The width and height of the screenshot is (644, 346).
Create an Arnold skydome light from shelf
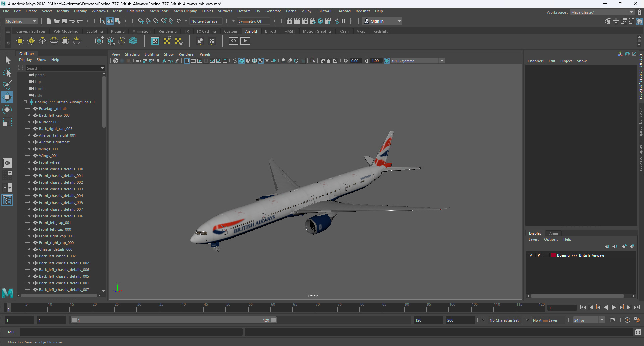coord(54,41)
